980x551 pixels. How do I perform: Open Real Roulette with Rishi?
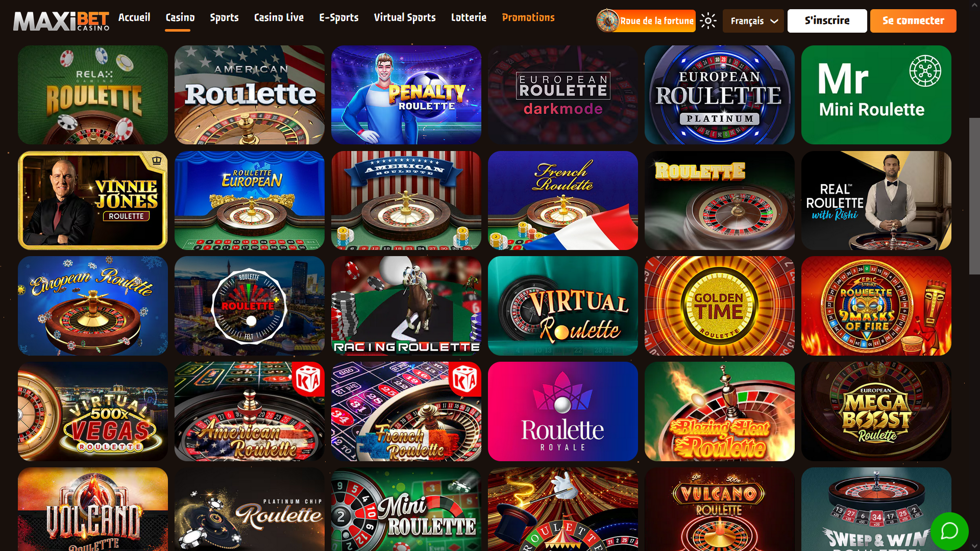(x=876, y=201)
